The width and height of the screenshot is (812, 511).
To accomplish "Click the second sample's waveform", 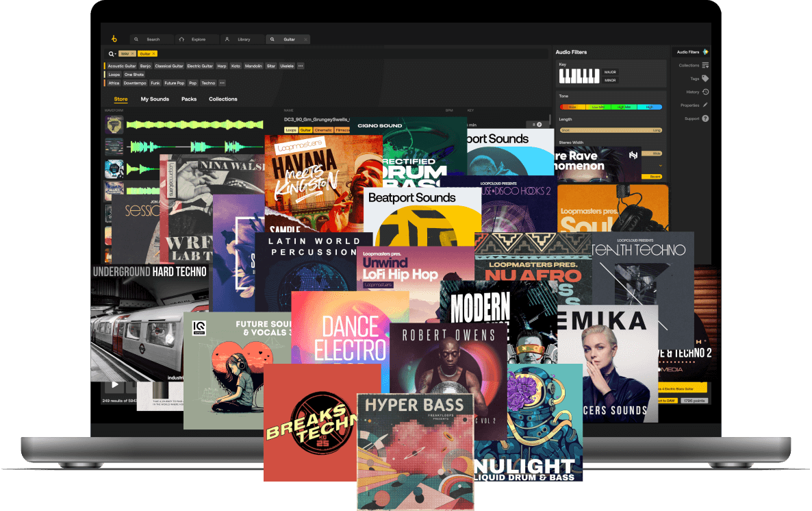I will pos(194,147).
